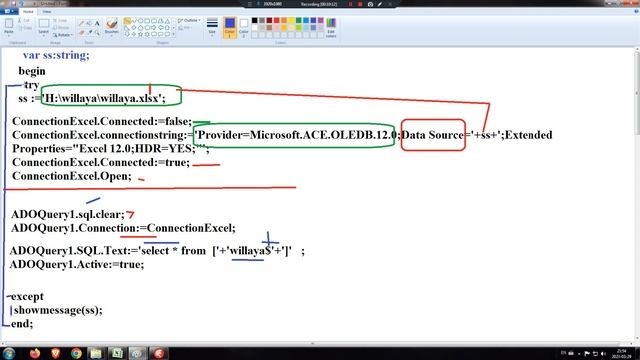
Task: Select the Rectangle shape
Action: pos(147,21)
